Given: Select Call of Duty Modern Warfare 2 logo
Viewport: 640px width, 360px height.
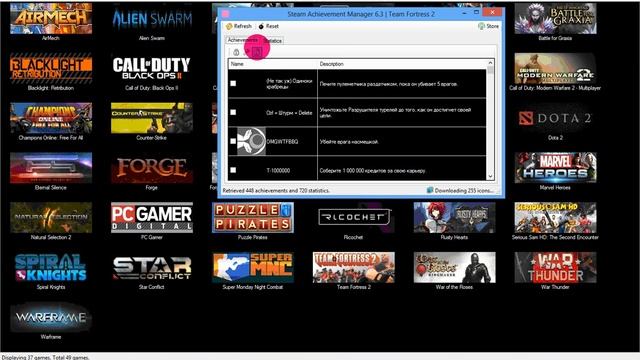Looking at the screenshot, I should (555, 68).
